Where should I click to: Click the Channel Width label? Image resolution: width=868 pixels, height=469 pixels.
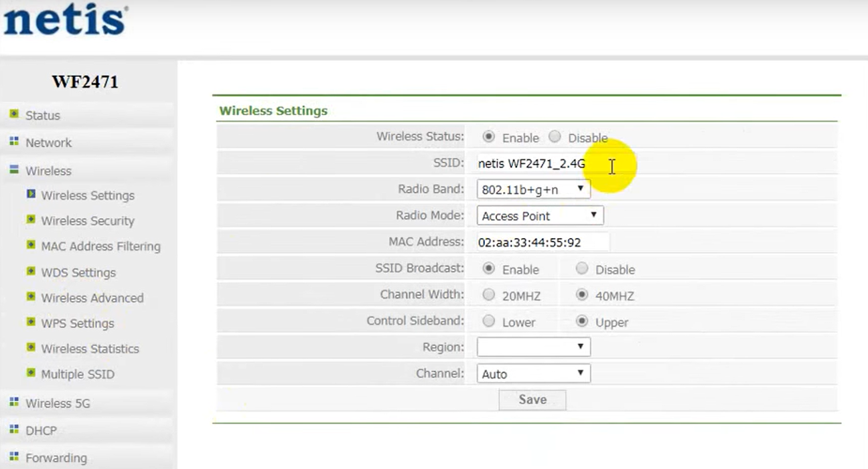(x=422, y=294)
